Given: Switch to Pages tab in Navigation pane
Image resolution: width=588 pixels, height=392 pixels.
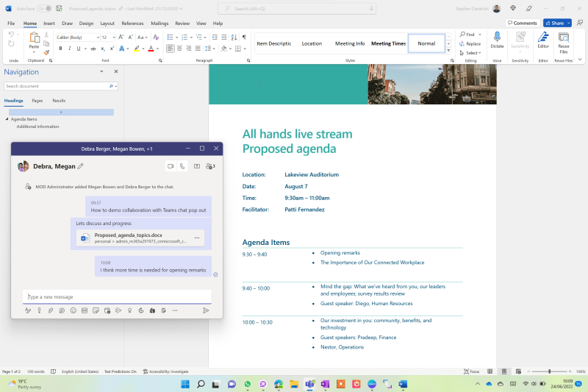Looking at the screenshot, I should 37,101.
